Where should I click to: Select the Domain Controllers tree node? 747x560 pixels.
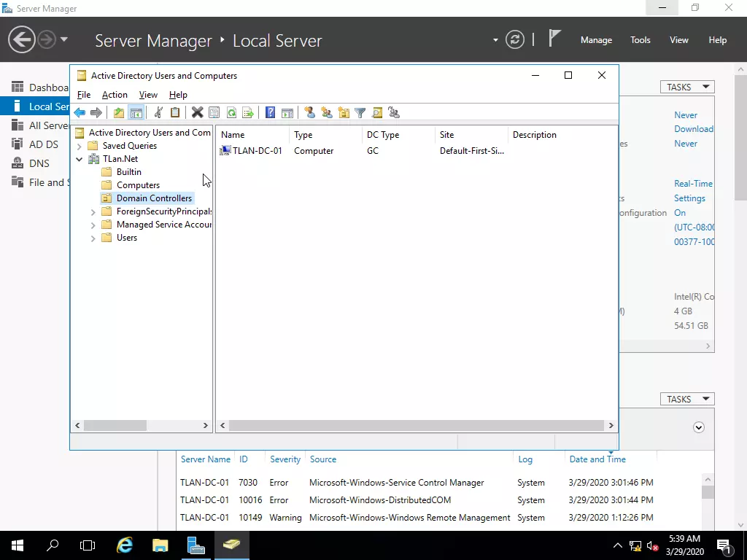pyautogui.click(x=154, y=198)
